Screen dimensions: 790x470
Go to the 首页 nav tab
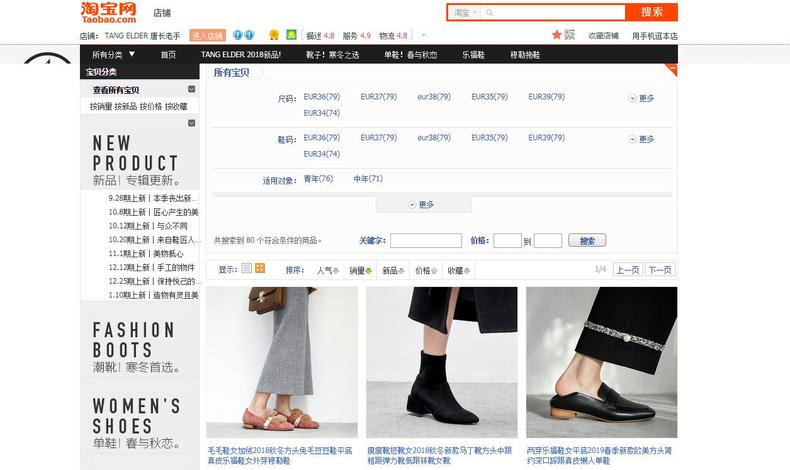(x=168, y=54)
